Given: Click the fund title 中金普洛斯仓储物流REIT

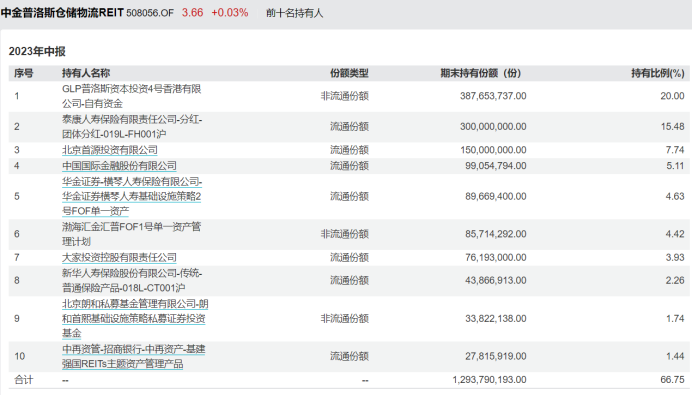Looking at the screenshot, I should click(62, 13).
